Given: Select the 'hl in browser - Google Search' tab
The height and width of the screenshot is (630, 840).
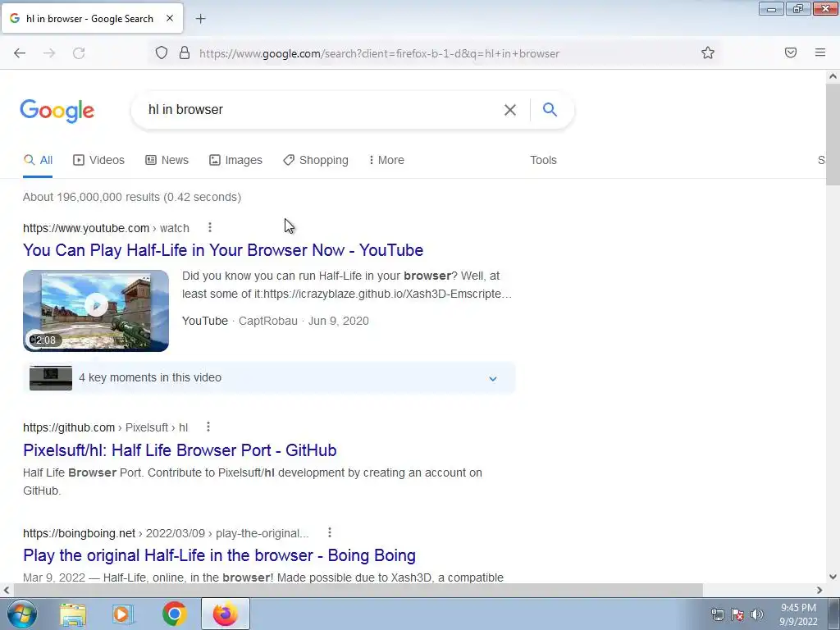Looking at the screenshot, I should pos(92,18).
